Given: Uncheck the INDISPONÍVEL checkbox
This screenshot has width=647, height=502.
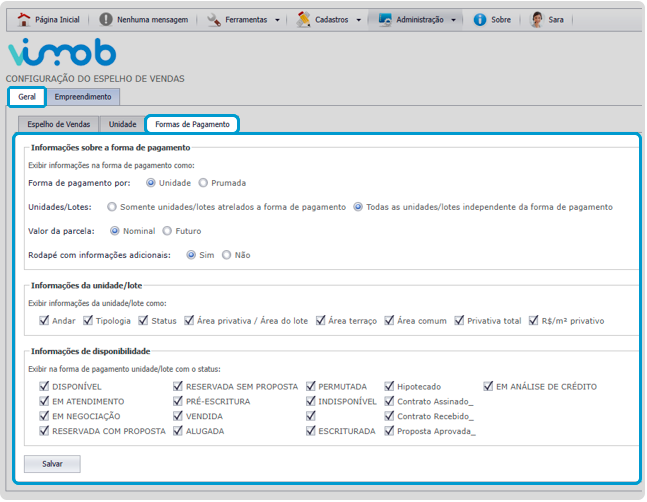Looking at the screenshot, I should [x=311, y=401].
